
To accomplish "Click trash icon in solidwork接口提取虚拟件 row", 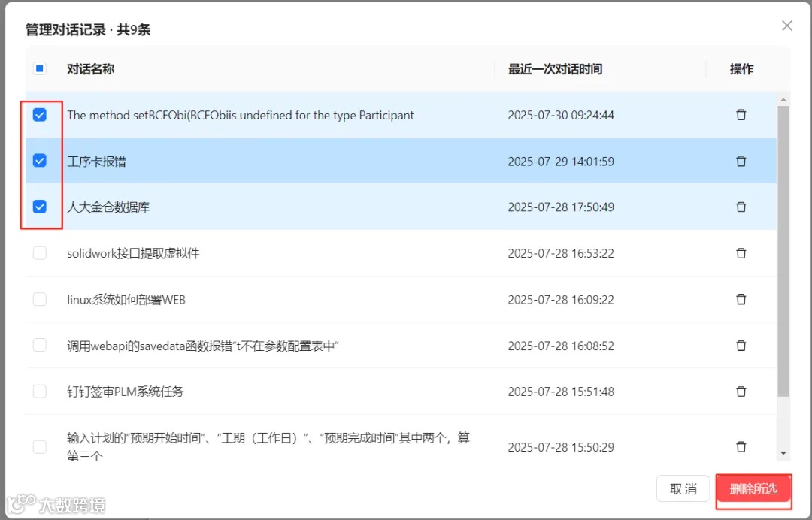I will coord(741,253).
